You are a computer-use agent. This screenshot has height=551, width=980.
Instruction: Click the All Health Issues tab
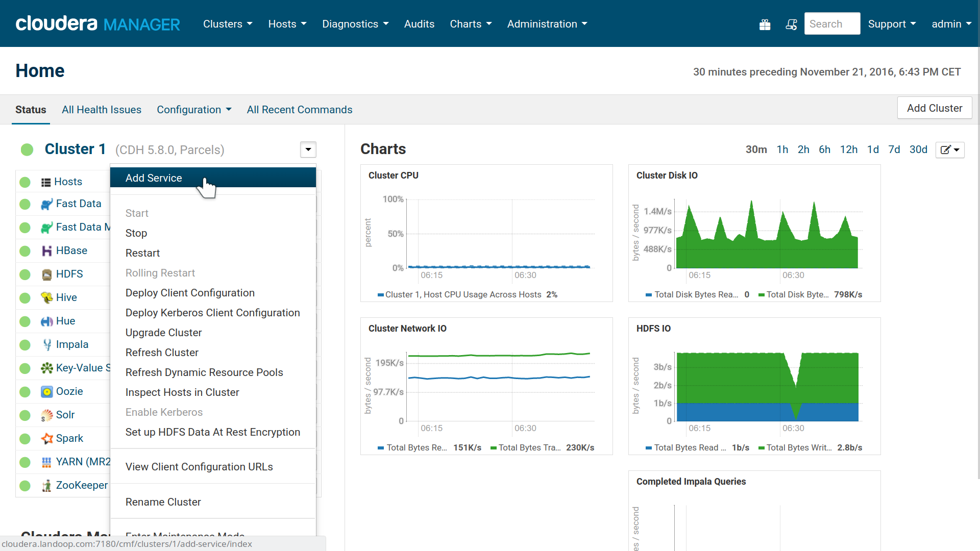(x=101, y=110)
